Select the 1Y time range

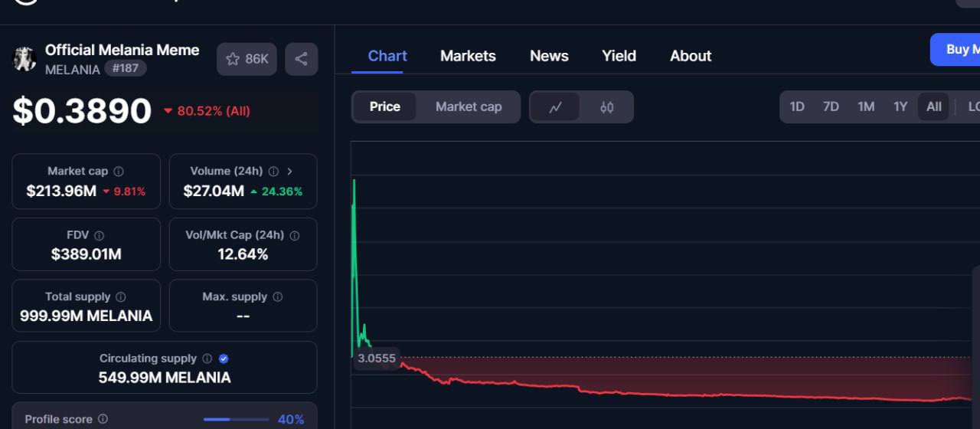(900, 107)
